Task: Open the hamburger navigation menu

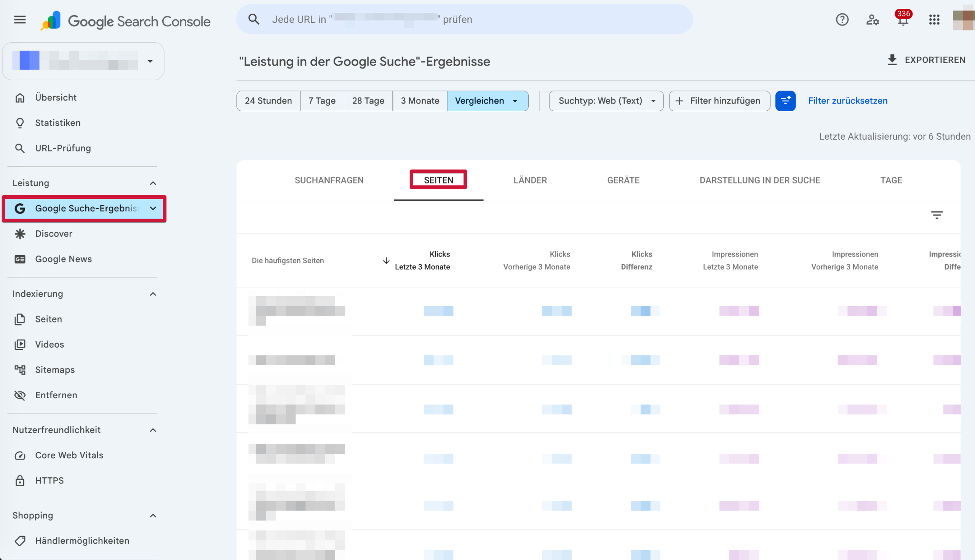Action: (x=20, y=19)
